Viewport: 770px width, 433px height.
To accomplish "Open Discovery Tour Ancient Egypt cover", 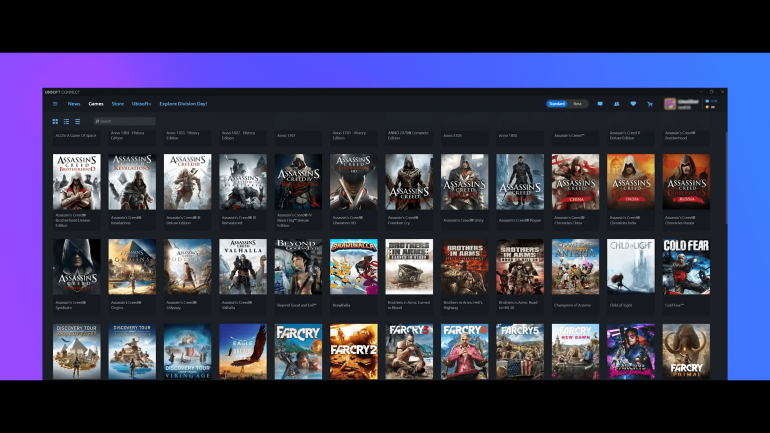I will click(77, 352).
